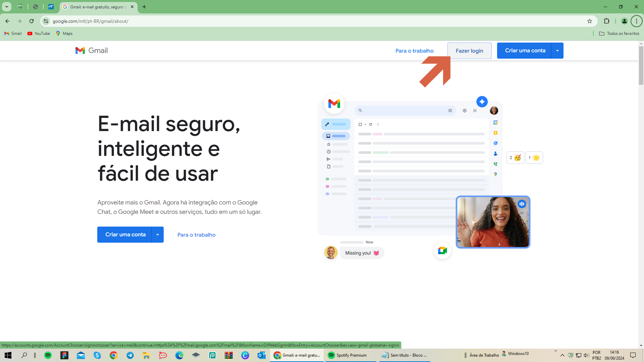Go forward with the browser arrow
Viewport: 644px width, 362px height.
[19, 21]
